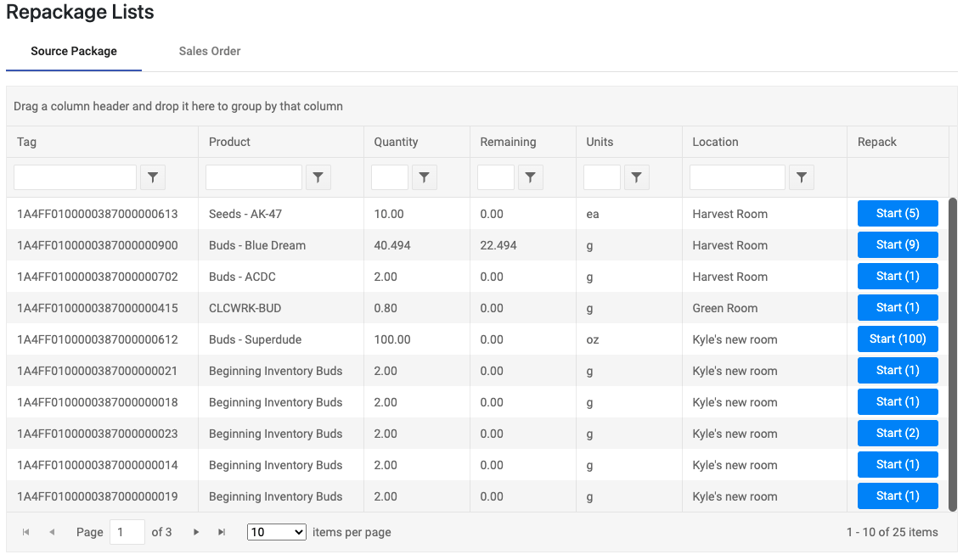Click the page number input field
Screen dimensions: 963x560
coord(127,532)
